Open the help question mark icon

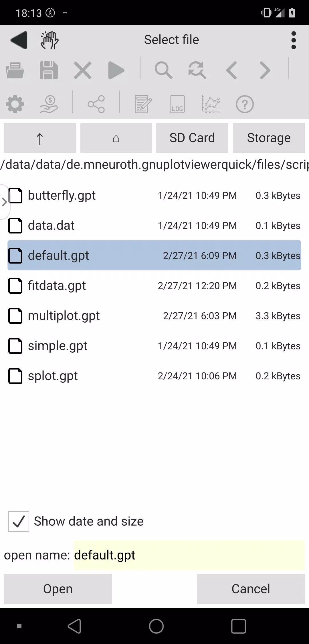[245, 104]
